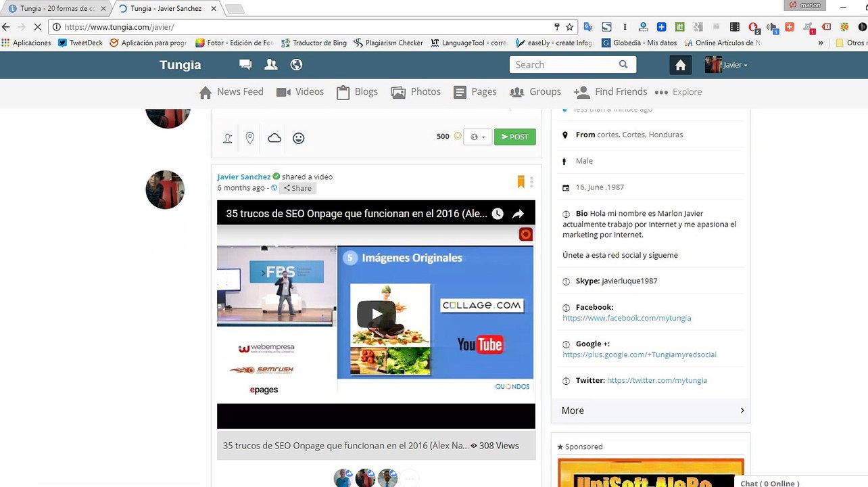868x487 pixels.
Task: Open Find Friends
Action: tap(610, 92)
